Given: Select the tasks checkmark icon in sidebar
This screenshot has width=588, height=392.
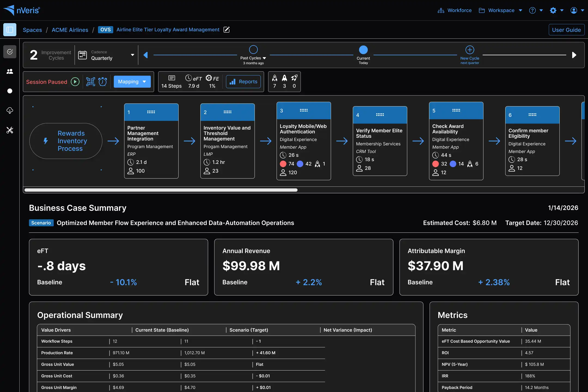Looking at the screenshot, I should (10, 51).
